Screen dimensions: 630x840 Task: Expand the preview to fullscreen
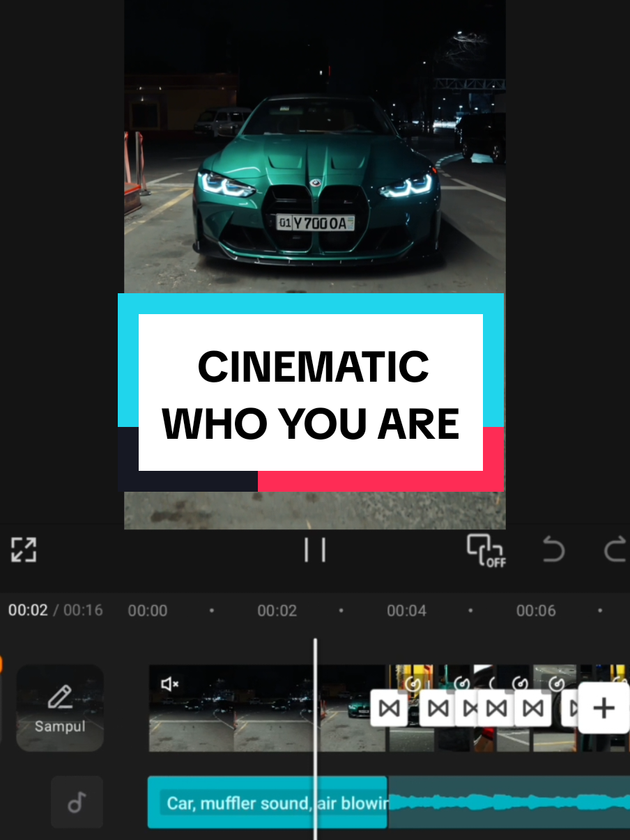(24, 550)
